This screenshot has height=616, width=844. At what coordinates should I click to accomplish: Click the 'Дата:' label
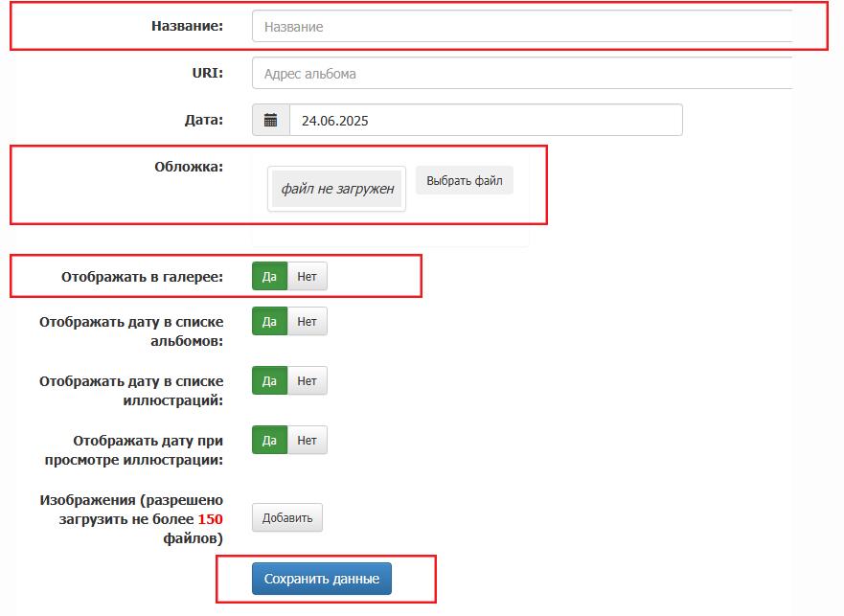click(203, 120)
